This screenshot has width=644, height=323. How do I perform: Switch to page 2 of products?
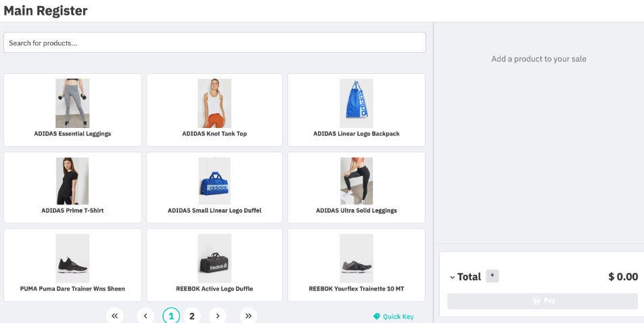(x=192, y=316)
